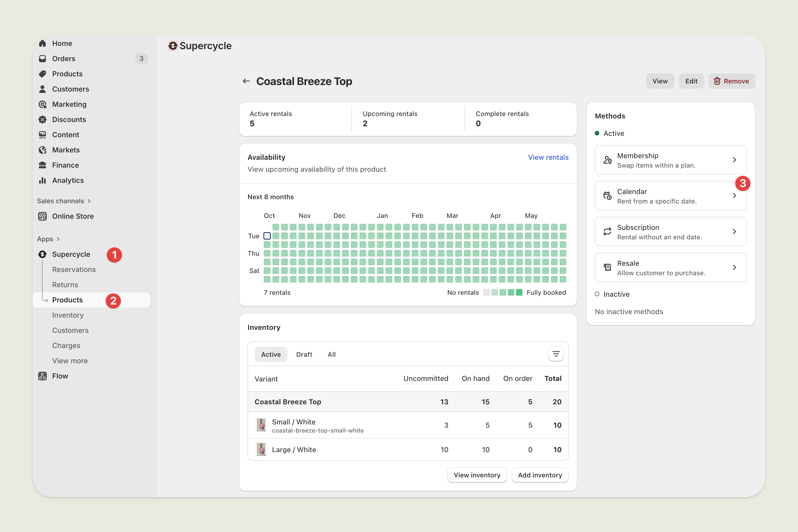798x532 pixels.
Task: Open the Resale method card
Action: click(x=670, y=268)
